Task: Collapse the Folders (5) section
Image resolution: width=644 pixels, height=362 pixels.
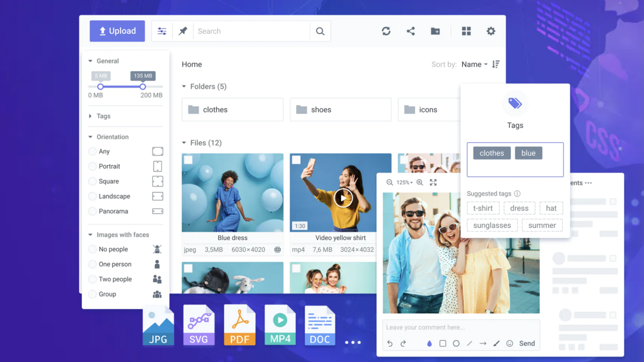Action: pyautogui.click(x=184, y=86)
